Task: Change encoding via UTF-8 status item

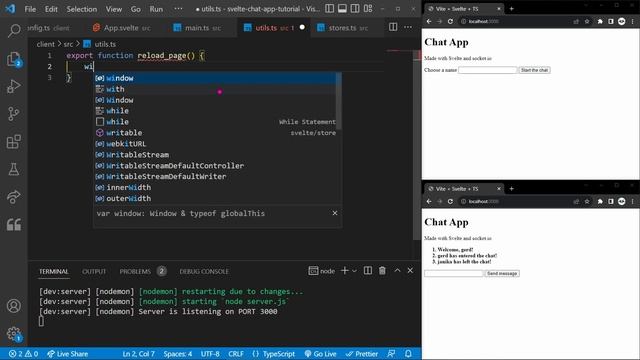Action: [x=210, y=354]
